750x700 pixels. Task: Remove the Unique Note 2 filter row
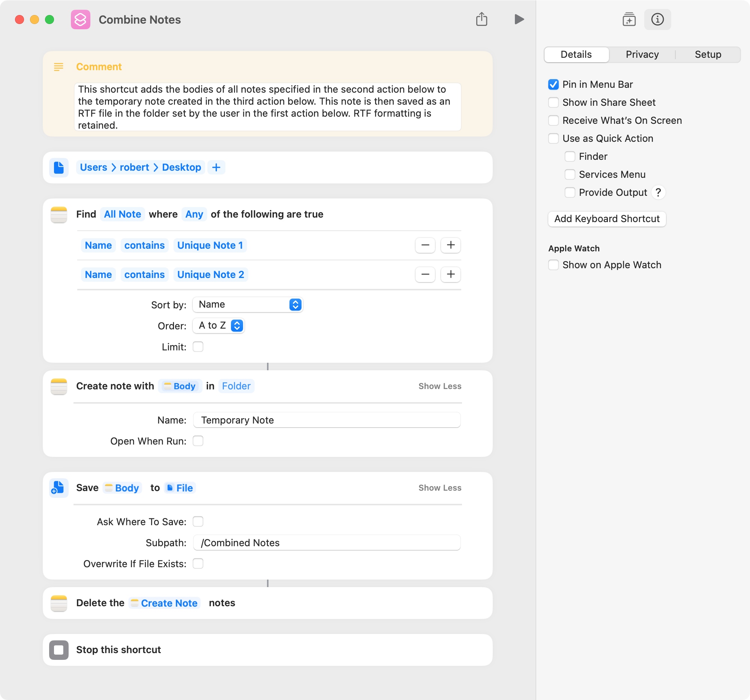coord(425,274)
